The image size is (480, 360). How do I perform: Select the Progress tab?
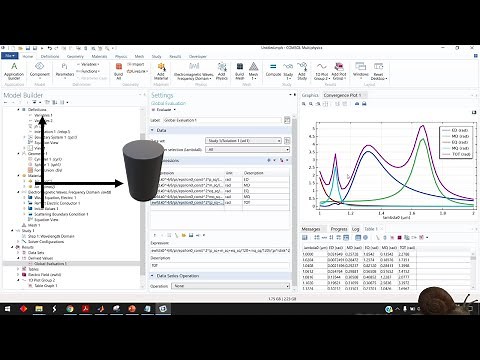click(x=339, y=229)
